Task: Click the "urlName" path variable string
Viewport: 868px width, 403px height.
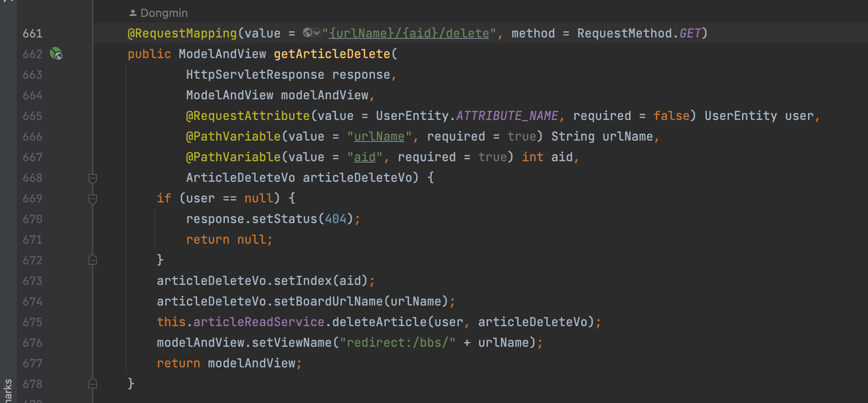Action: pyautogui.click(x=379, y=136)
